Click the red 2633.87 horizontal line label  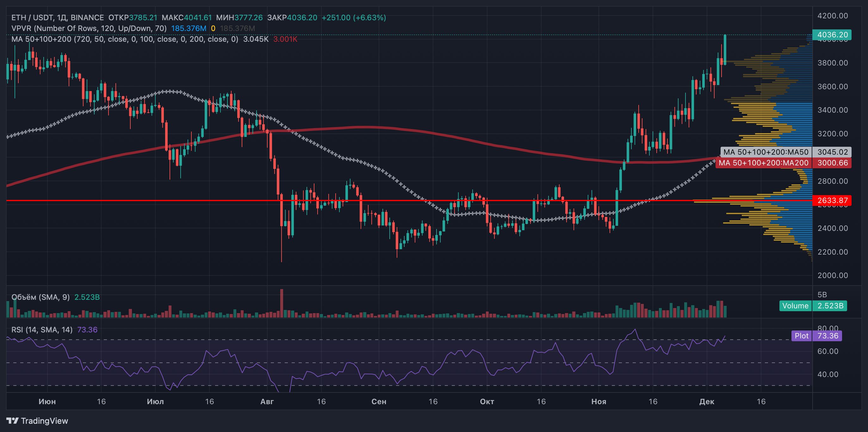[832, 201]
